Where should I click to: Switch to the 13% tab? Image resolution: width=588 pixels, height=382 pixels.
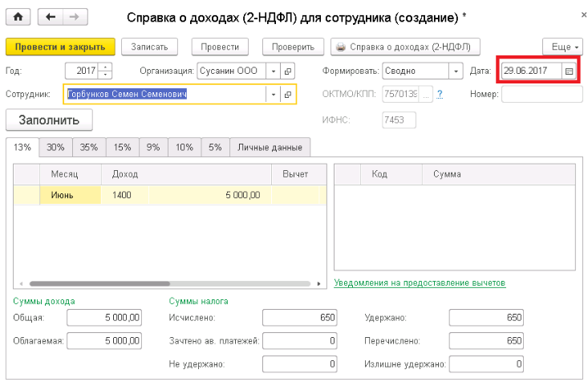click(x=22, y=147)
